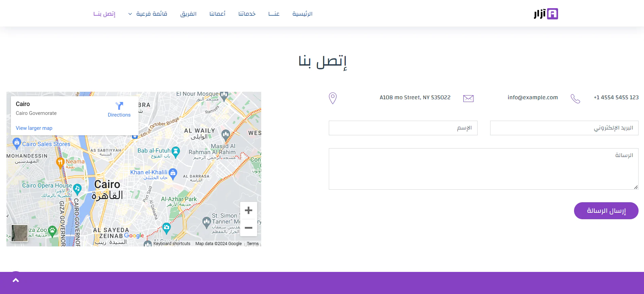The height and width of the screenshot is (294, 644).
Task: Open View larger map link
Action: point(34,128)
